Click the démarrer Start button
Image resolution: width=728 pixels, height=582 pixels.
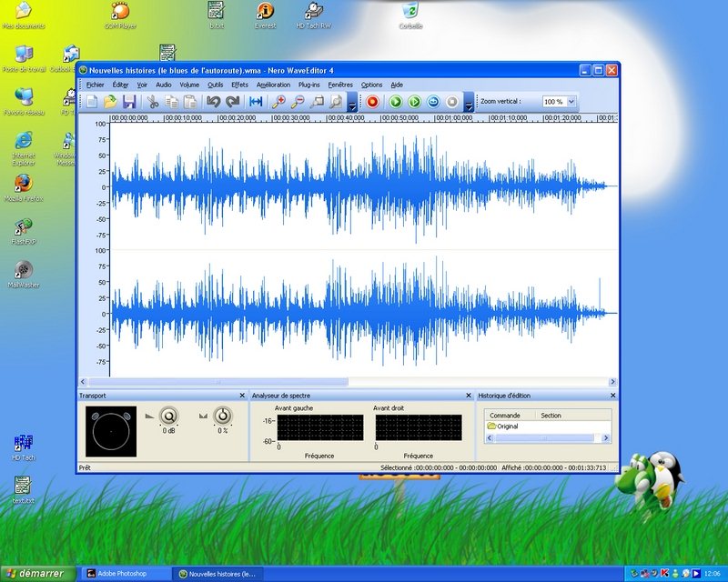tap(37, 574)
